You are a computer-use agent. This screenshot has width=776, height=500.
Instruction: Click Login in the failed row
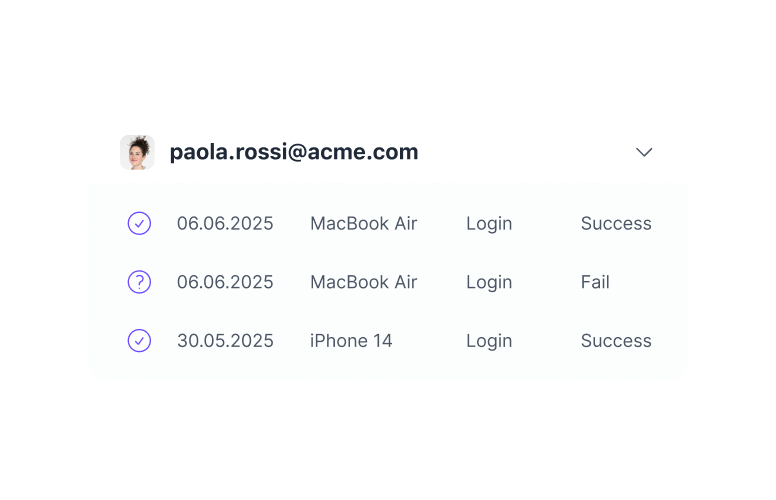[489, 282]
